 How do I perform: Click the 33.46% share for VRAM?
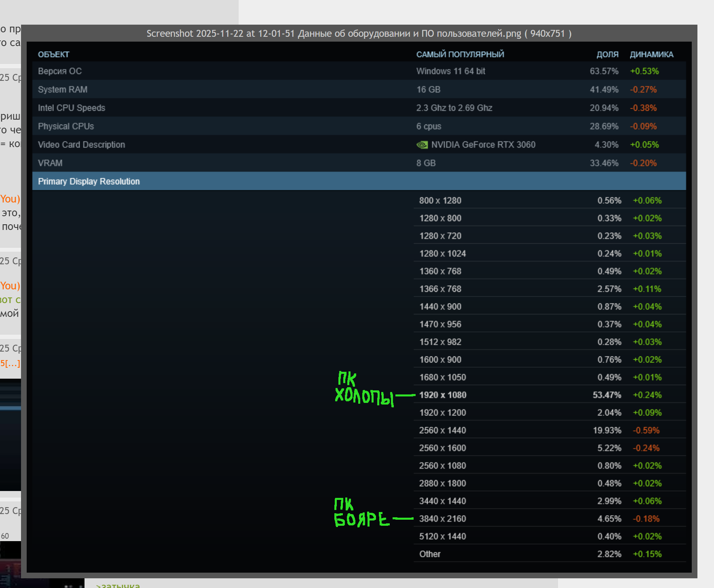pyautogui.click(x=604, y=163)
